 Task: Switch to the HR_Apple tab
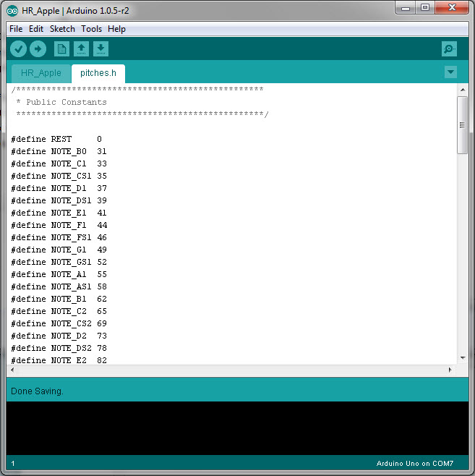pyautogui.click(x=41, y=73)
